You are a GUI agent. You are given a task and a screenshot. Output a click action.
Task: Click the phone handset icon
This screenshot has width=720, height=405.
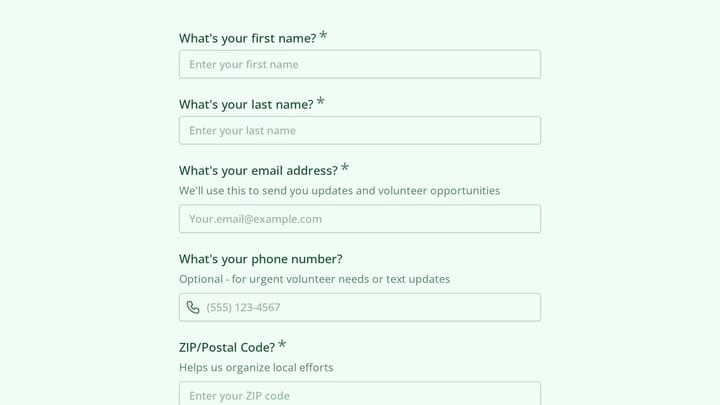tap(193, 307)
